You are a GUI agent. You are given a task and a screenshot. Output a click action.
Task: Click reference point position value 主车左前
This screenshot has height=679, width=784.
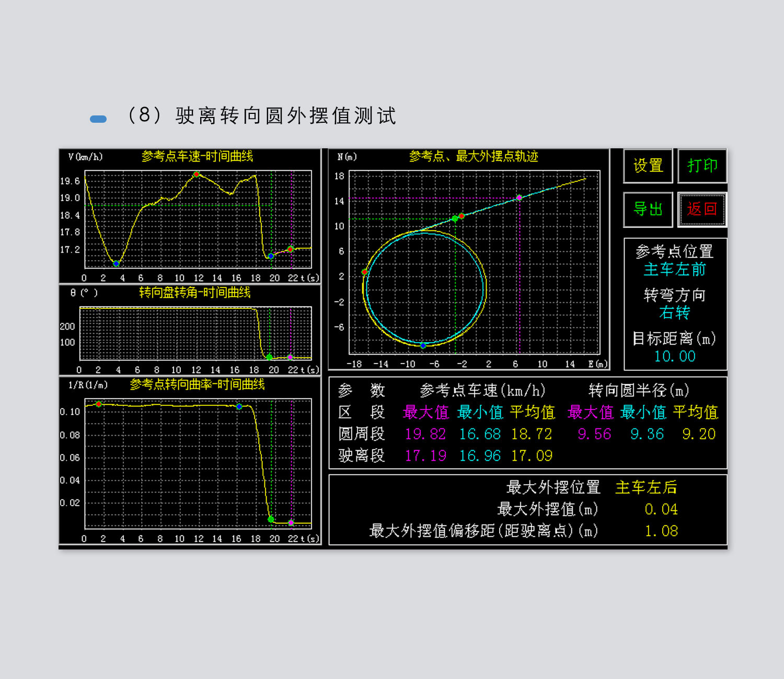(x=674, y=270)
